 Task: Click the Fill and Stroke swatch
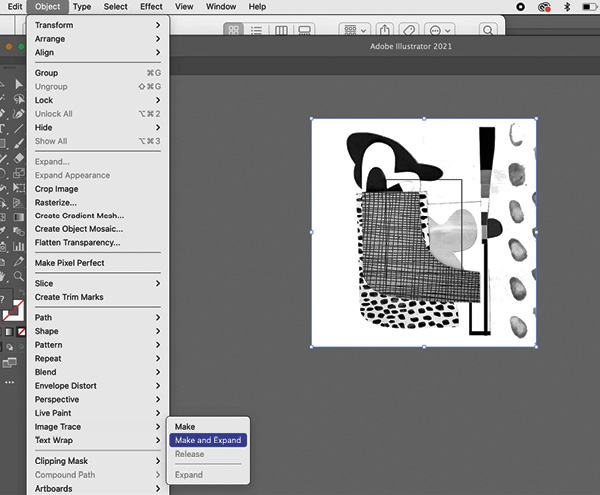(x=13, y=310)
